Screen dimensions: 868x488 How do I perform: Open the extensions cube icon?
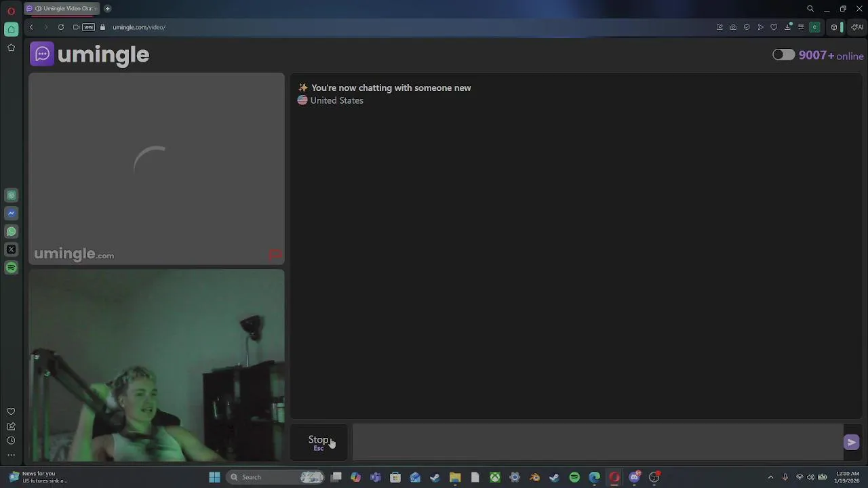click(834, 27)
